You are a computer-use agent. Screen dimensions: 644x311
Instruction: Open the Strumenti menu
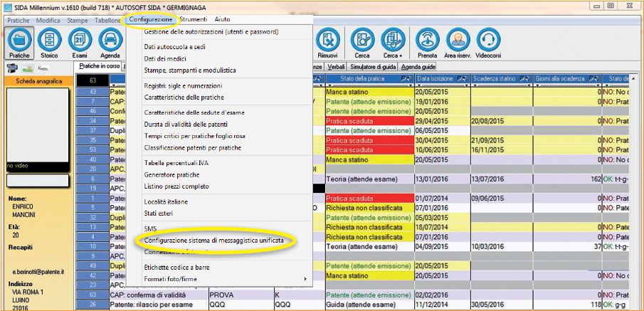coord(194,19)
